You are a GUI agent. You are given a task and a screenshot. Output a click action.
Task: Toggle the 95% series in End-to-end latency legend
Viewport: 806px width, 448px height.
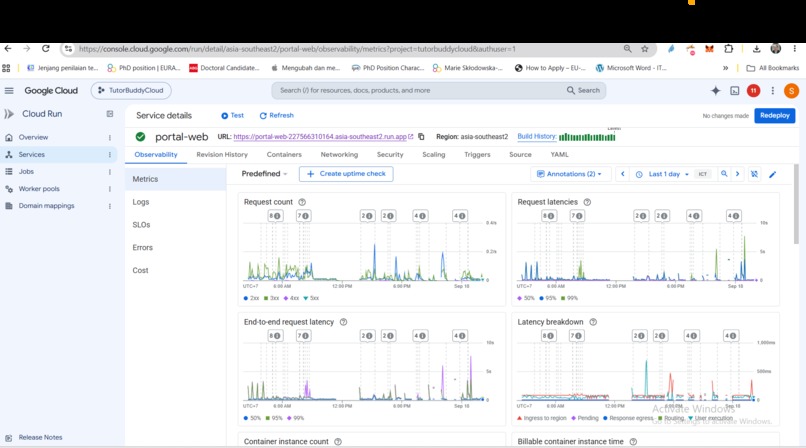coord(274,418)
